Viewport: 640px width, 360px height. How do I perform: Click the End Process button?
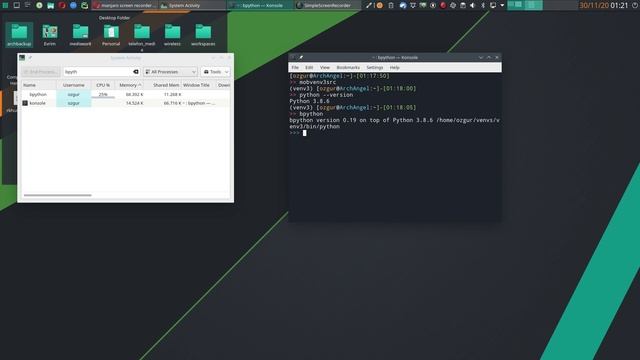[x=41, y=72]
